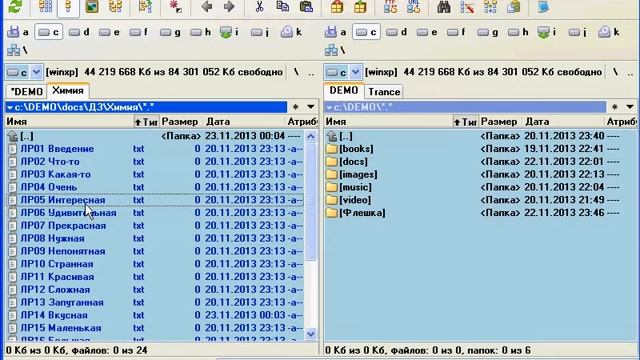Image resolution: width=640 pixels, height=360 pixels.
Task: Open the URL new FTP connection icon
Action: [413, 7]
